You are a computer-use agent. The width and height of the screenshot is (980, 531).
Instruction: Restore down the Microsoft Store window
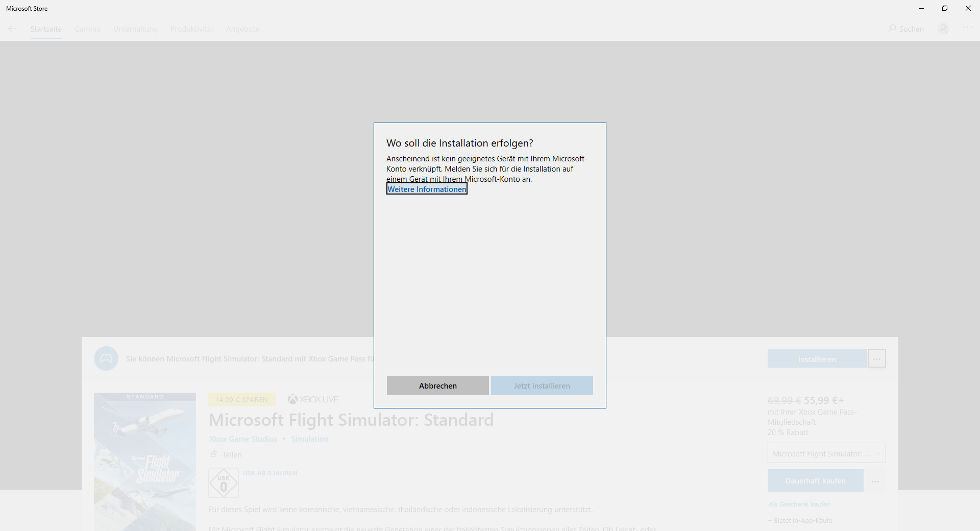(945, 8)
